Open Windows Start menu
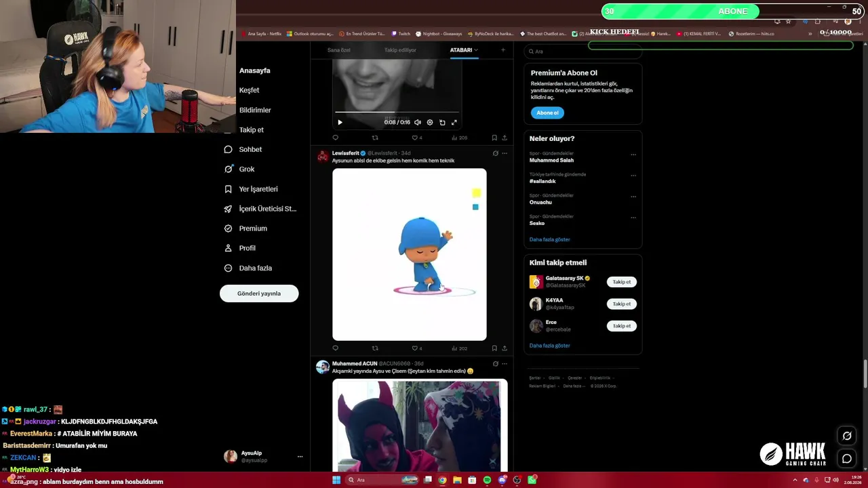Screen dimensions: 868x488 pyautogui.click(x=336, y=480)
